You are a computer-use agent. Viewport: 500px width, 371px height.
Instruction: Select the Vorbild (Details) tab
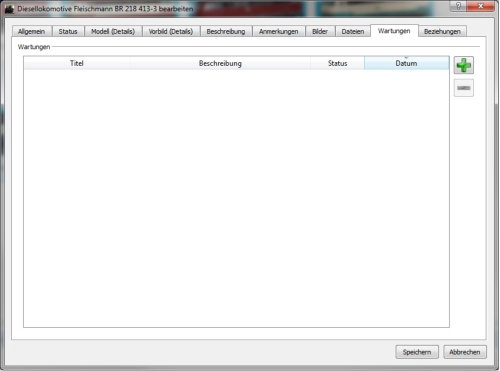[x=171, y=31]
